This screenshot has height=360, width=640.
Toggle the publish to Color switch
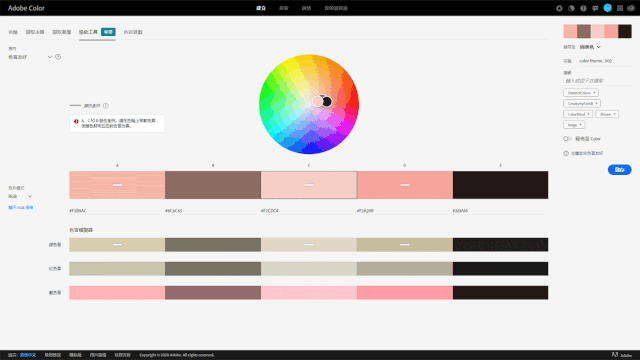click(x=567, y=139)
